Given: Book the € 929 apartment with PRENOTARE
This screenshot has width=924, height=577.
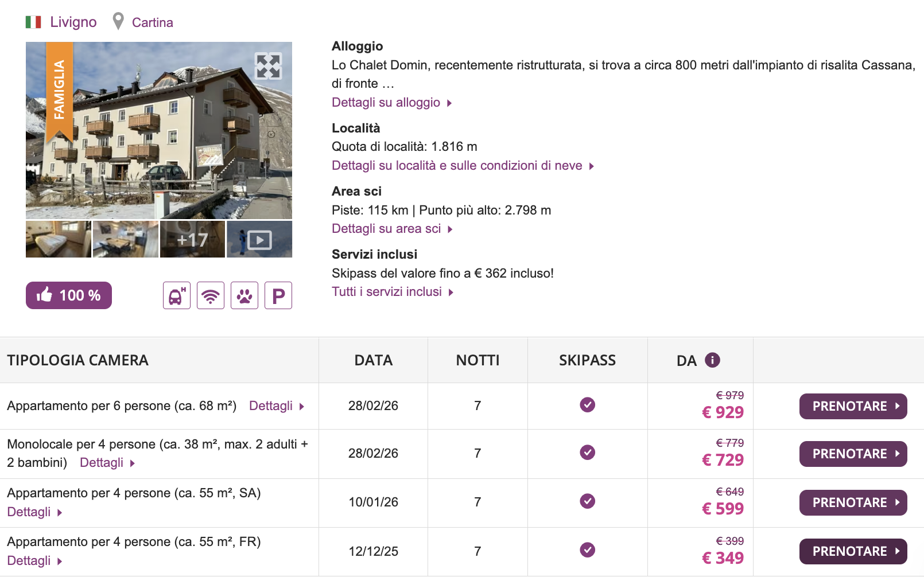Looking at the screenshot, I should pos(853,406).
